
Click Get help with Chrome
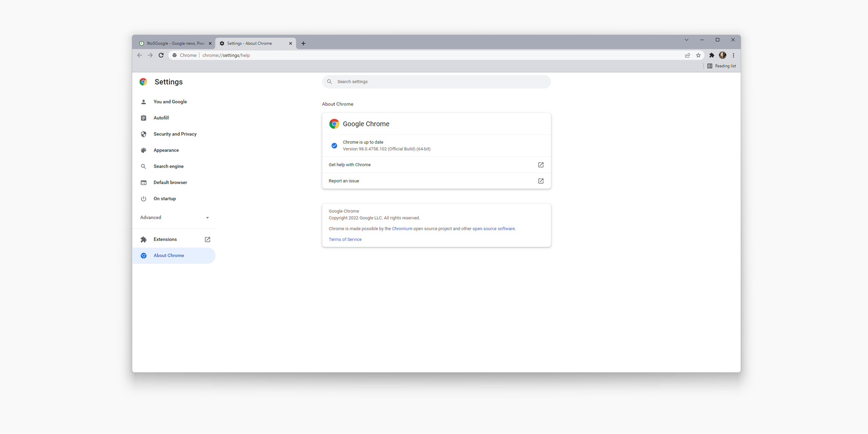point(349,164)
